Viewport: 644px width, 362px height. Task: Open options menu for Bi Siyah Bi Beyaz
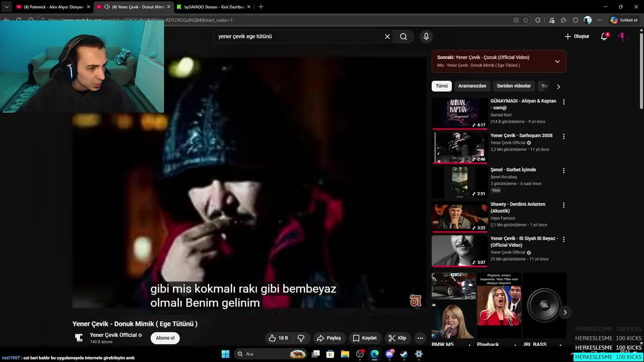(x=563, y=239)
